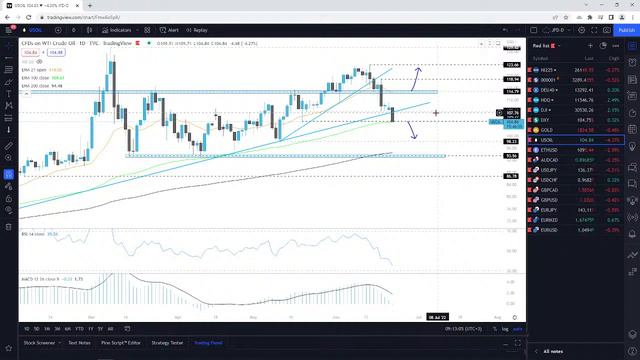
Task: Create an Alert from the top toolbar
Action: [x=169, y=30]
